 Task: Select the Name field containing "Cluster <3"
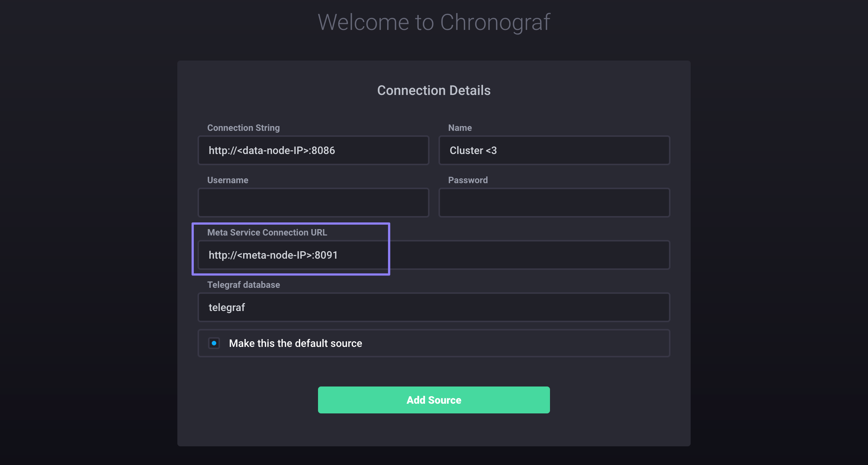pyautogui.click(x=554, y=150)
